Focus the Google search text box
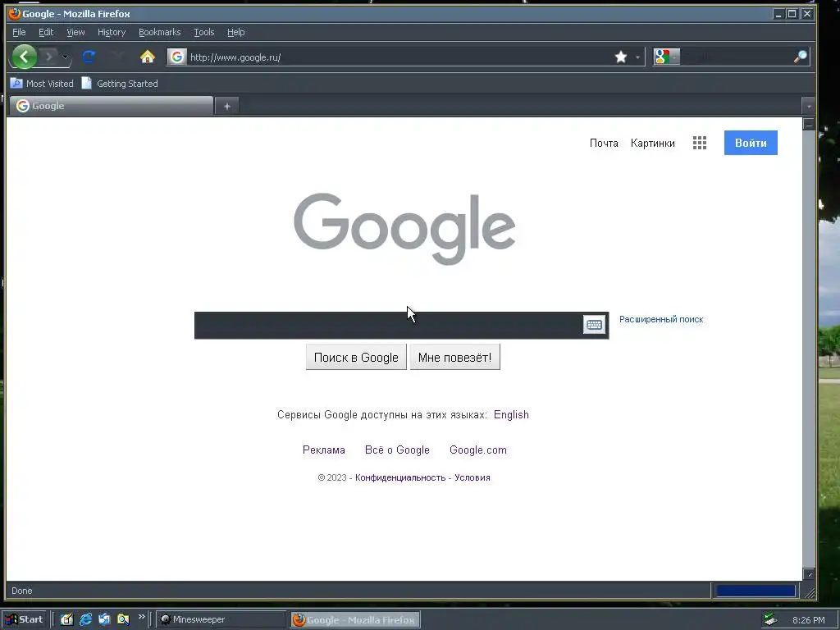 click(388, 325)
